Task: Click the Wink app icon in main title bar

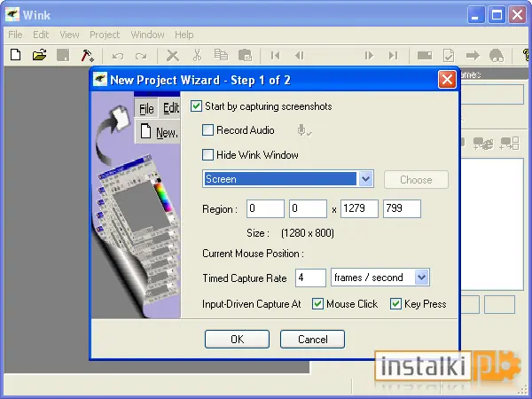Action: tap(12, 14)
